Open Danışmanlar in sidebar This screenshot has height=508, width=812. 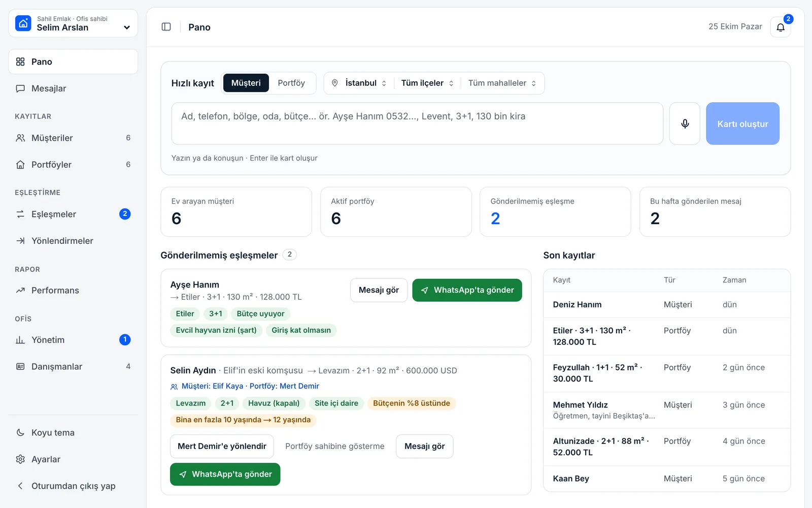pos(73,366)
